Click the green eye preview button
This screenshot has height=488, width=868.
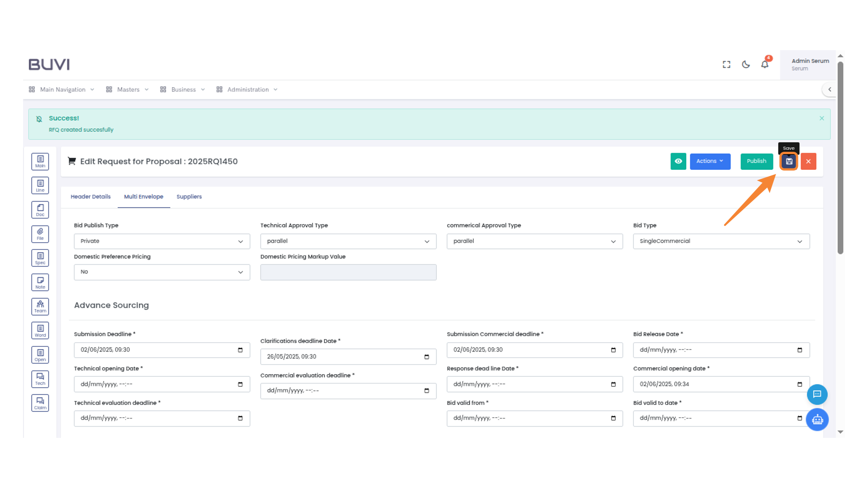pos(678,161)
